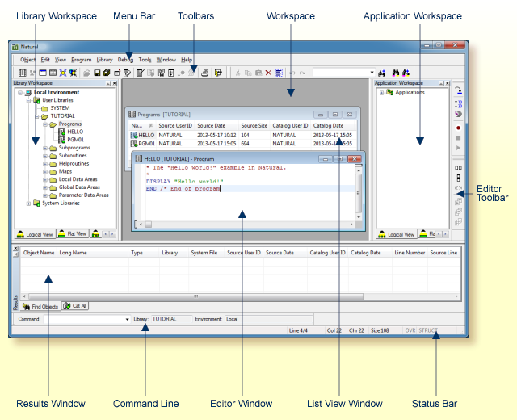Screen dimensions: 517x420
Task: Click the red record icon in Editor Toolbar
Action: coord(459,127)
